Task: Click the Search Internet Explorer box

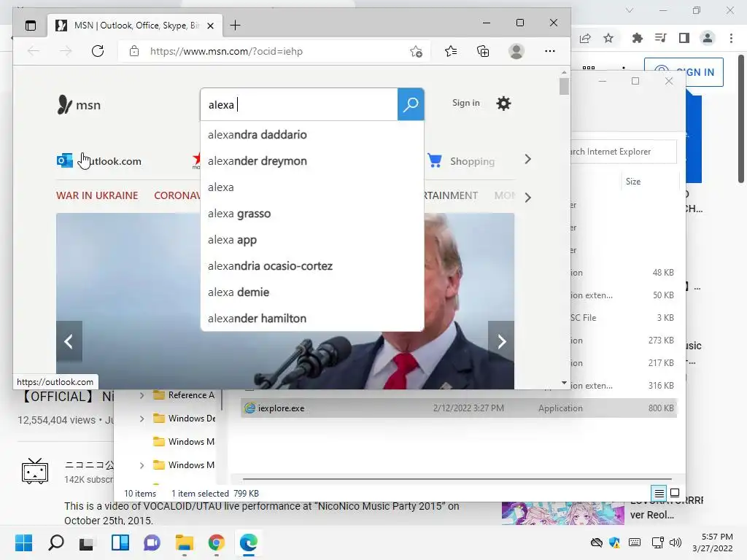Action: click(624, 152)
